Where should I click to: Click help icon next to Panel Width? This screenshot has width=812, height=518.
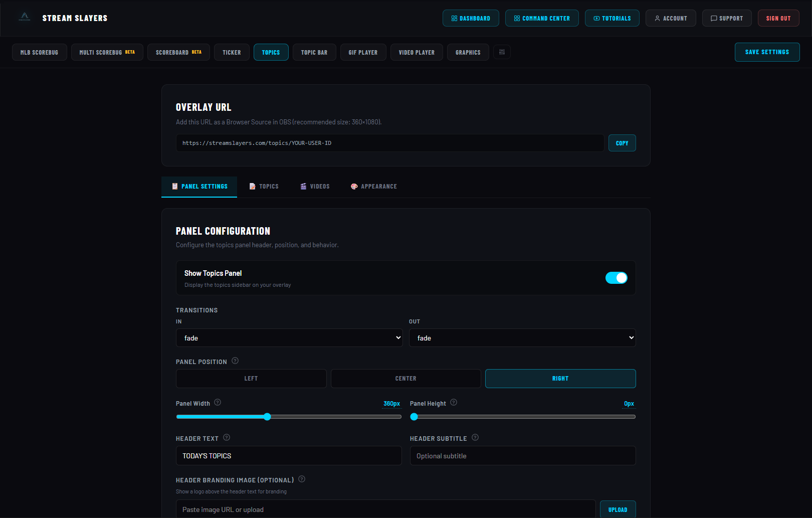coord(218,402)
